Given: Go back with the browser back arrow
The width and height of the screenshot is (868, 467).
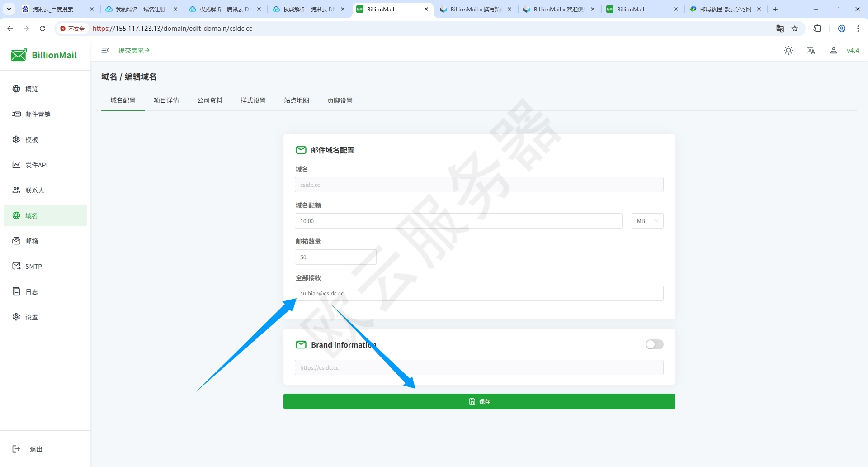Looking at the screenshot, I should coord(10,29).
